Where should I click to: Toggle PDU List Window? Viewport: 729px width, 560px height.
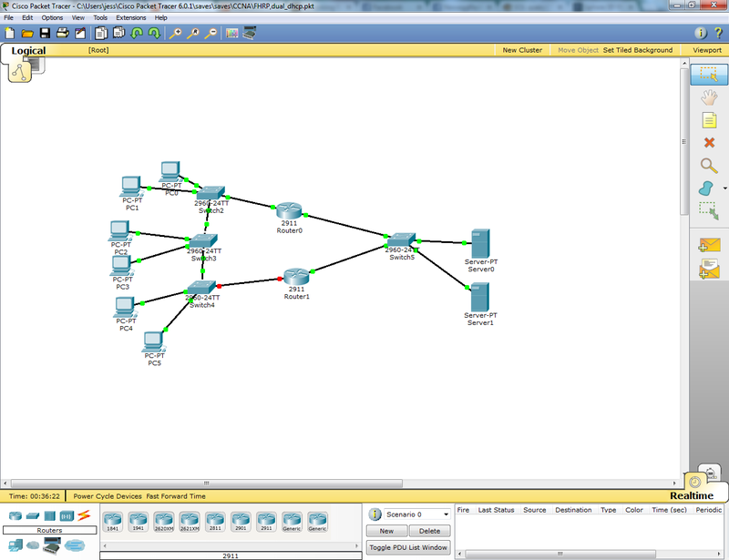coord(410,547)
